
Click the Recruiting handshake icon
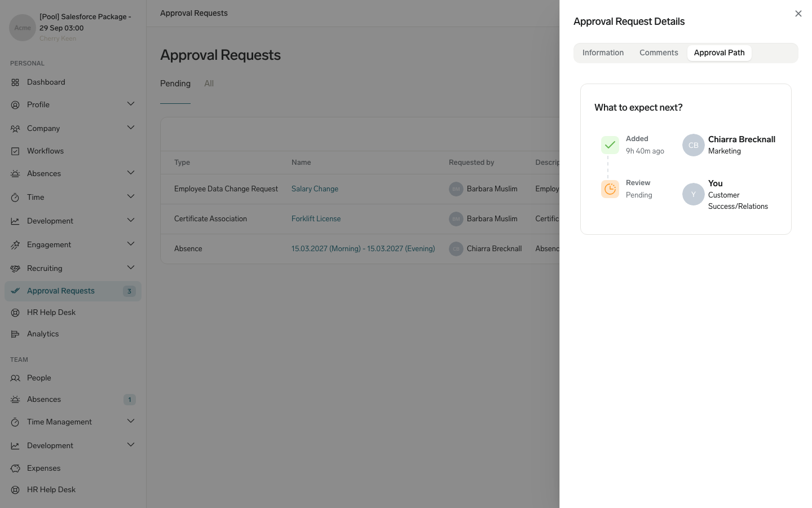point(15,269)
